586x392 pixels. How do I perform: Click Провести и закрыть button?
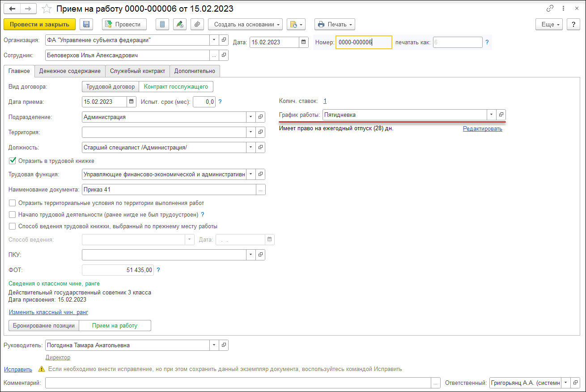(39, 24)
